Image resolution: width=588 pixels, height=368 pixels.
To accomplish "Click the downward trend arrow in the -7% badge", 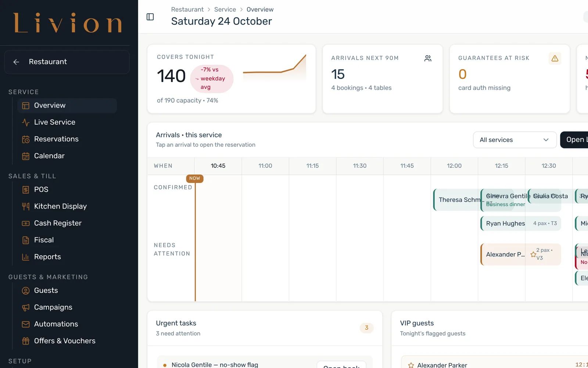I will [x=197, y=79].
